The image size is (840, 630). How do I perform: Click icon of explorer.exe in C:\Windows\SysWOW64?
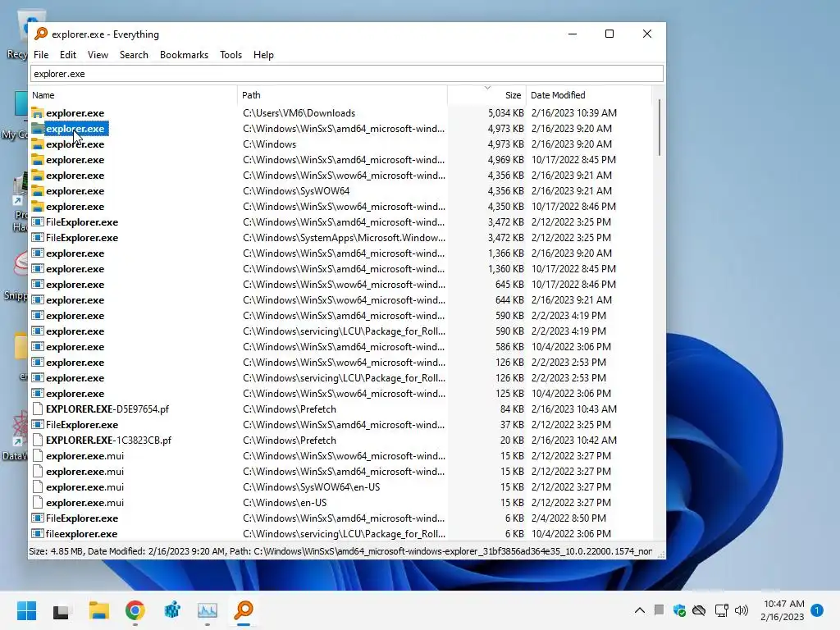point(37,190)
